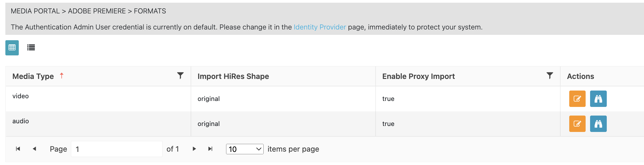Sort by Enable Proxy Import header

[418, 76]
